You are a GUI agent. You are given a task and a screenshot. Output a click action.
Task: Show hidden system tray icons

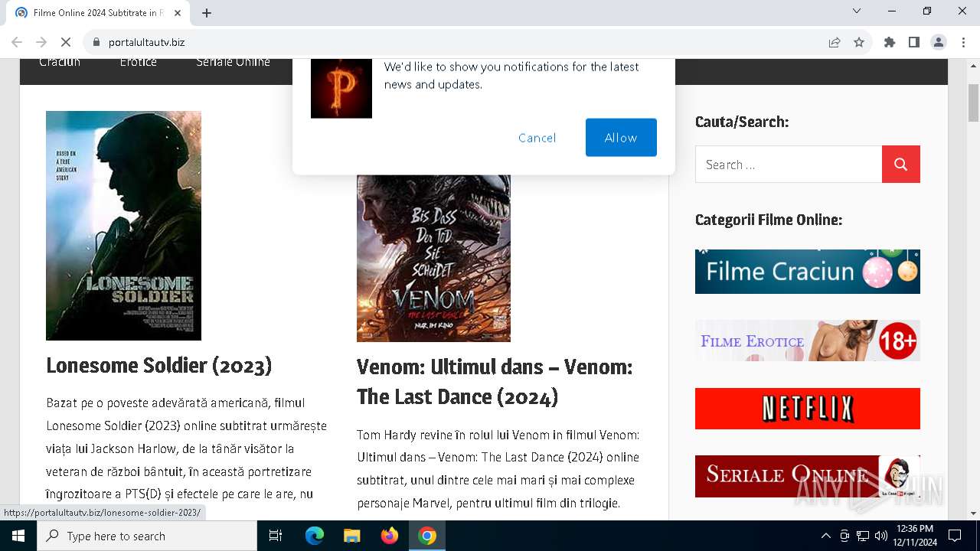[x=825, y=536]
